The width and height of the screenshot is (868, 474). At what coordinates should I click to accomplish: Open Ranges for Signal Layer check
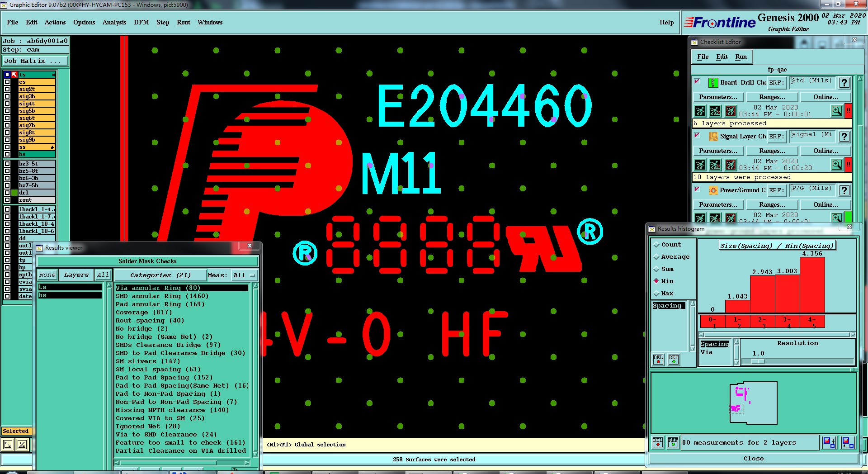click(772, 151)
